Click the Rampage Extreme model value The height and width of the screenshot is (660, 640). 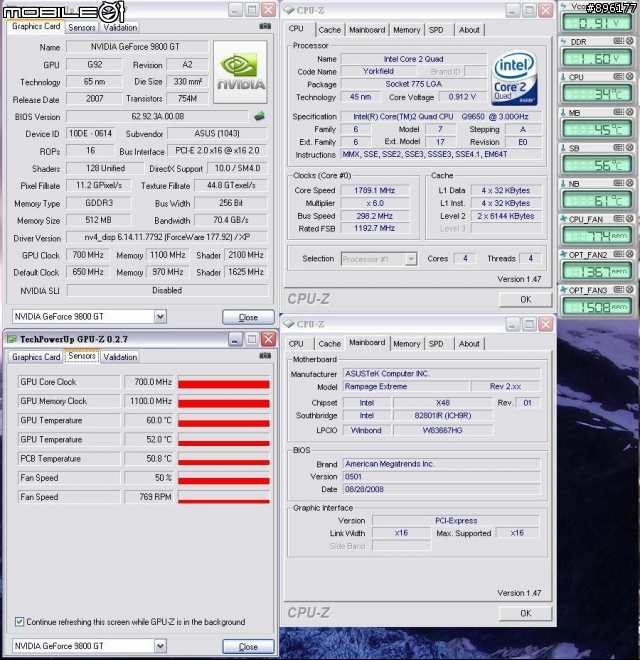pyautogui.click(x=405, y=386)
